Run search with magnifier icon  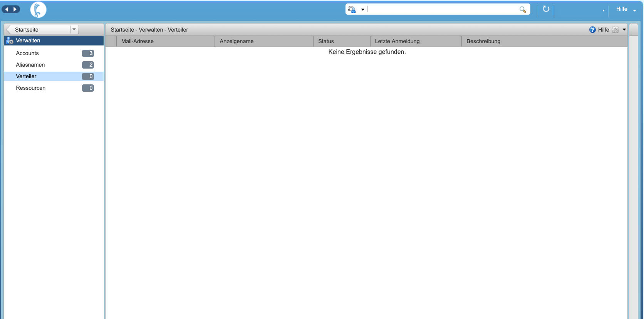[x=523, y=10]
